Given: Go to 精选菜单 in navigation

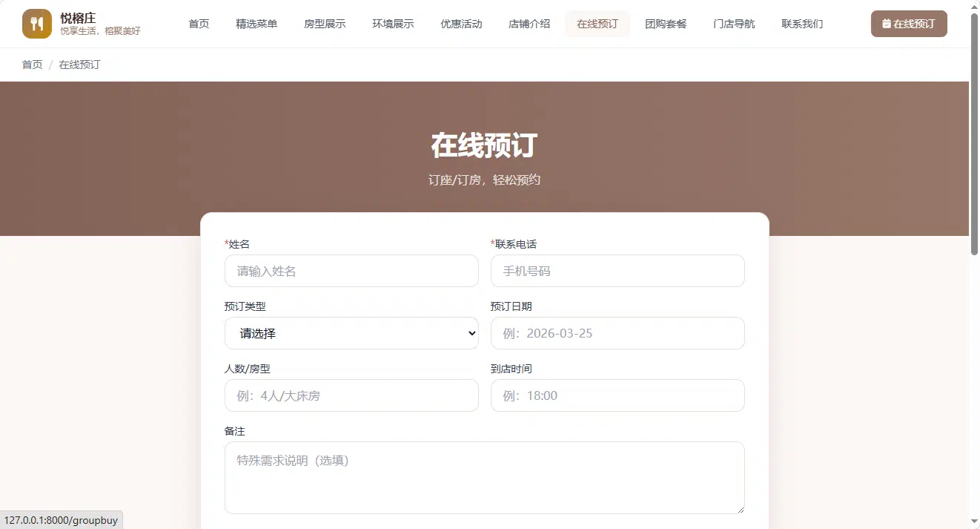Looking at the screenshot, I should click(256, 24).
